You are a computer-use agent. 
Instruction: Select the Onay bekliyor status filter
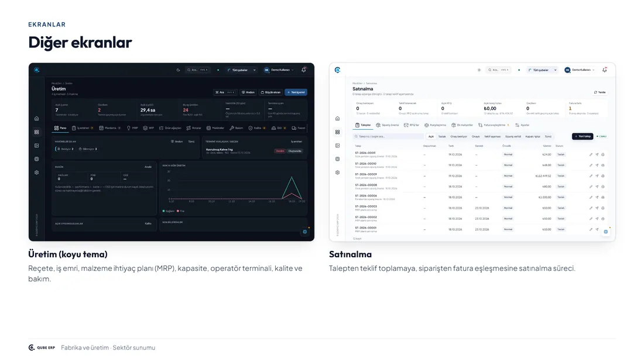(x=459, y=136)
